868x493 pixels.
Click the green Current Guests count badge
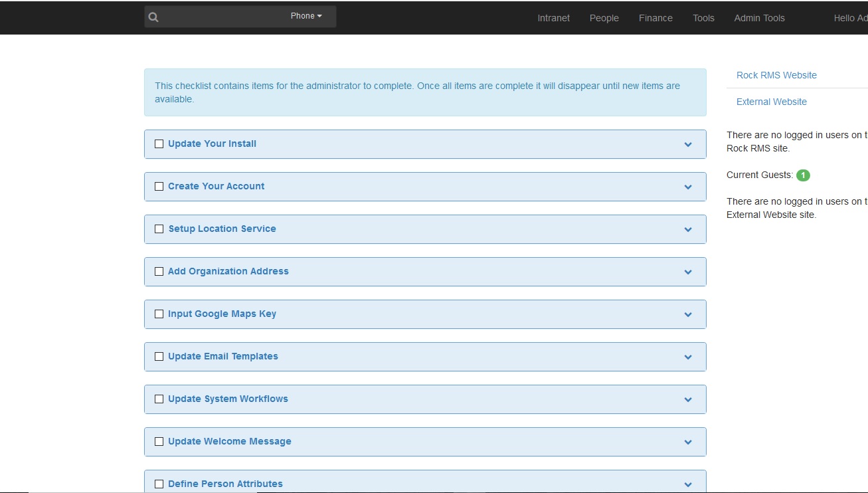coord(803,175)
